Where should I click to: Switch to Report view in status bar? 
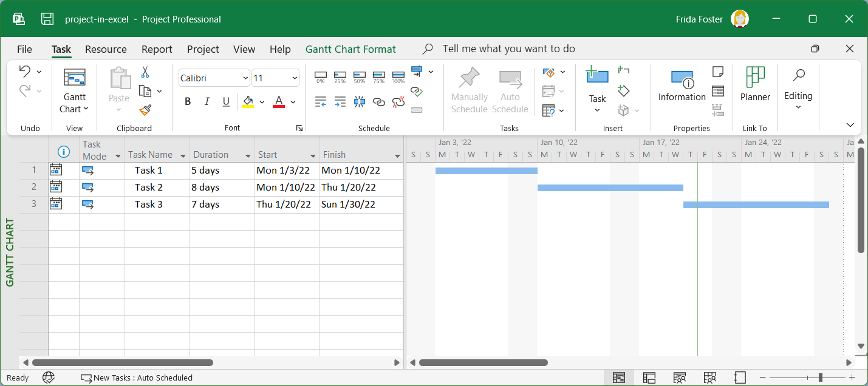pyautogui.click(x=739, y=378)
